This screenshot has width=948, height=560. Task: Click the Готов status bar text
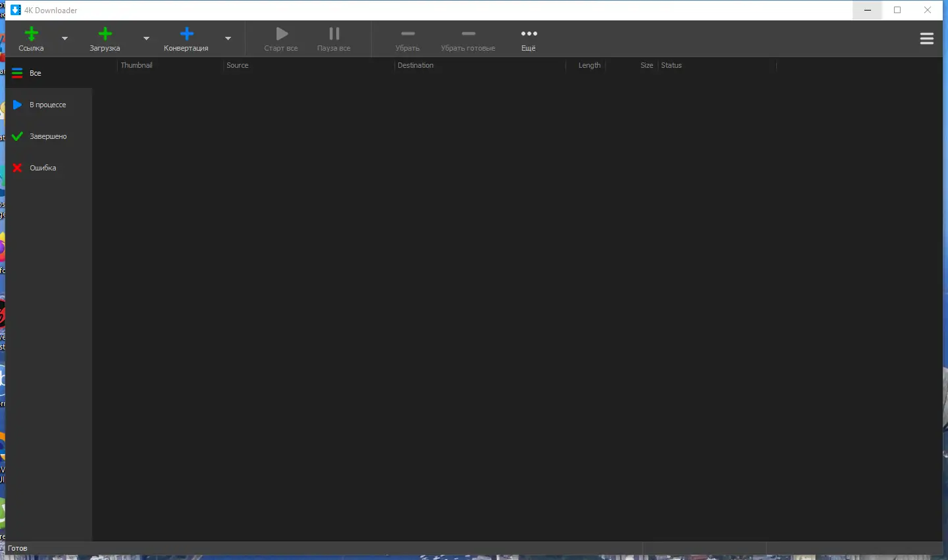[18, 548]
